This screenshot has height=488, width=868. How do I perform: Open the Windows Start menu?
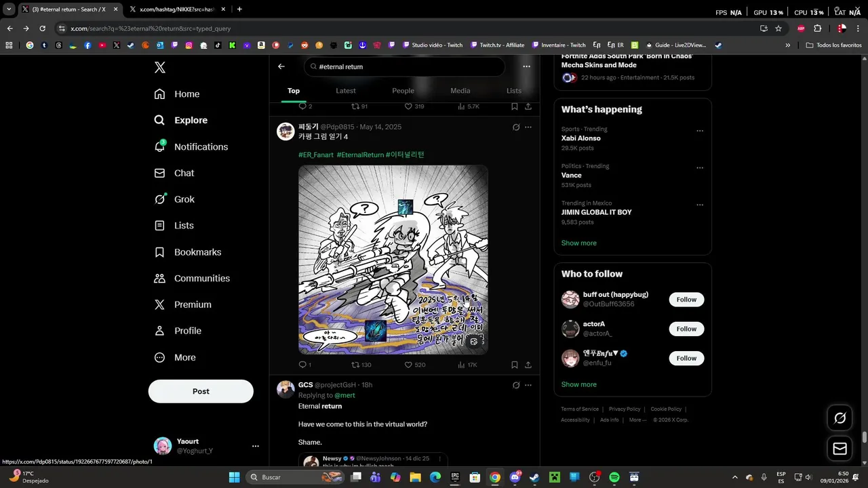234,477
